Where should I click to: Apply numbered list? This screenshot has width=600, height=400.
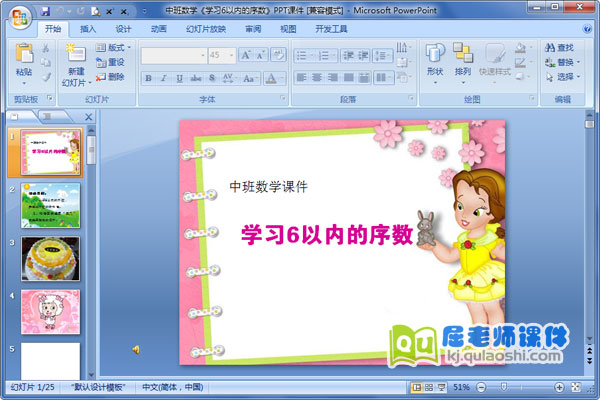tap(326, 56)
